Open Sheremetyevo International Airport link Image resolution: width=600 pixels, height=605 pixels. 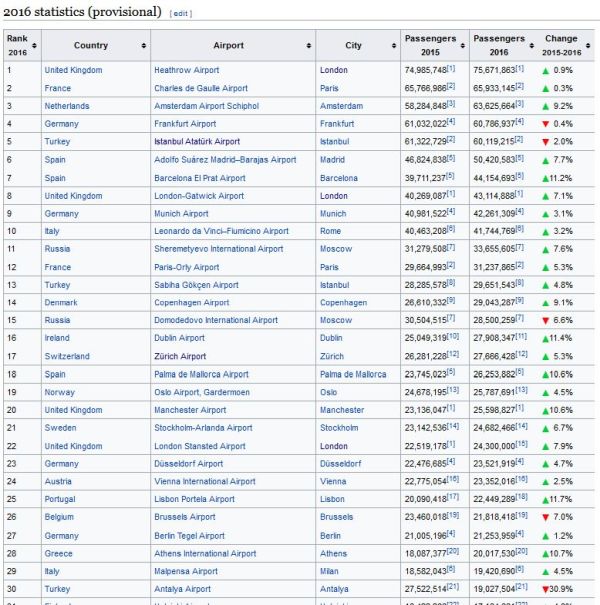pyautogui.click(x=218, y=249)
